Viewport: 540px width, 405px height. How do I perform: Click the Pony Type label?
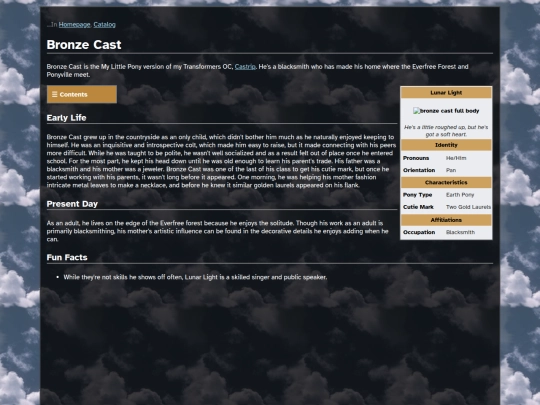coord(417,195)
